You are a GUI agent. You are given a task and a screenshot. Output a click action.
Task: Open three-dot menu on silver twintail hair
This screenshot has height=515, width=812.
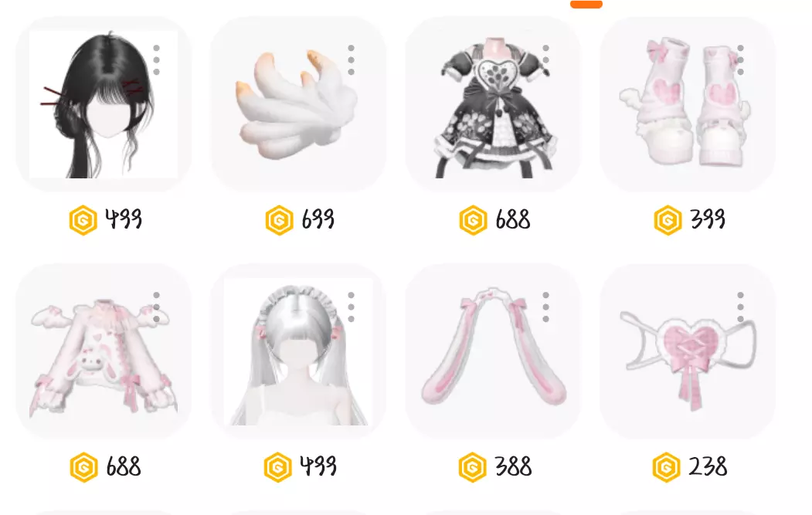(x=351, y=307)
